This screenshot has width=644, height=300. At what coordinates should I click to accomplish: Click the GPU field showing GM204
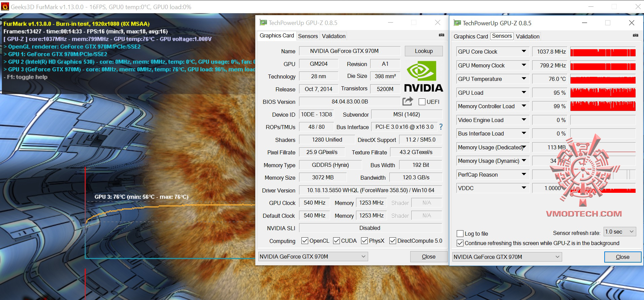tap(319, 64)
